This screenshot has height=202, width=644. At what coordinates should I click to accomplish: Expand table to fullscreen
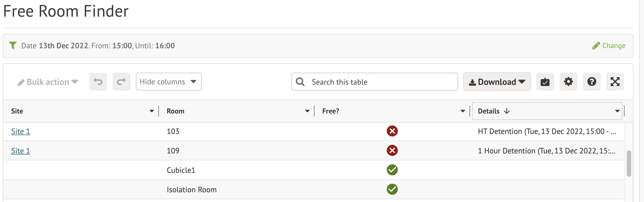(615, 82)
